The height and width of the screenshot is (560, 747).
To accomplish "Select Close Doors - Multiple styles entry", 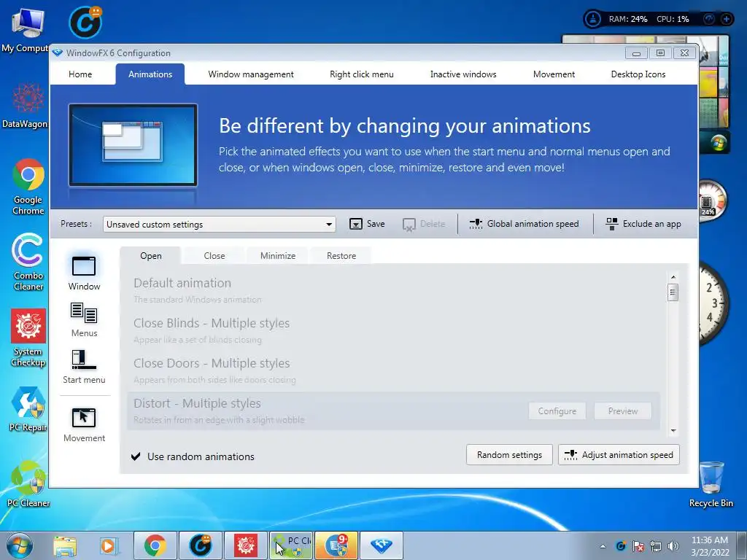I will pos(393,370).
